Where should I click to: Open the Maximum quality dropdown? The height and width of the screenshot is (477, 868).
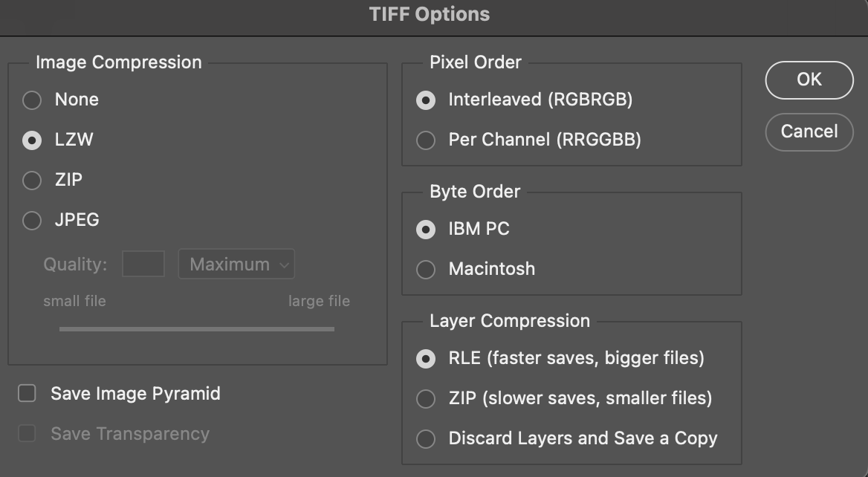[x=236, y=264]
